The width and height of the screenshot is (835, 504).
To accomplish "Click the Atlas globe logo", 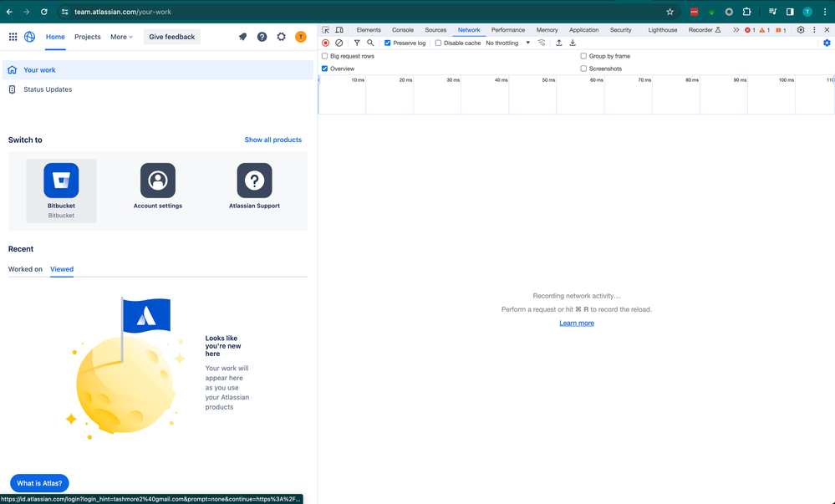I will coord(30,37).
